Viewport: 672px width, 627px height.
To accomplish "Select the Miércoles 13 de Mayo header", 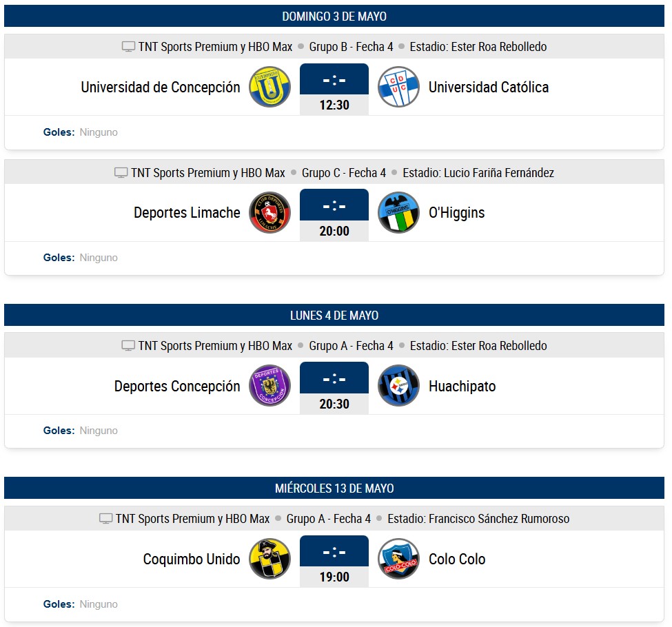I will point(334,488).
